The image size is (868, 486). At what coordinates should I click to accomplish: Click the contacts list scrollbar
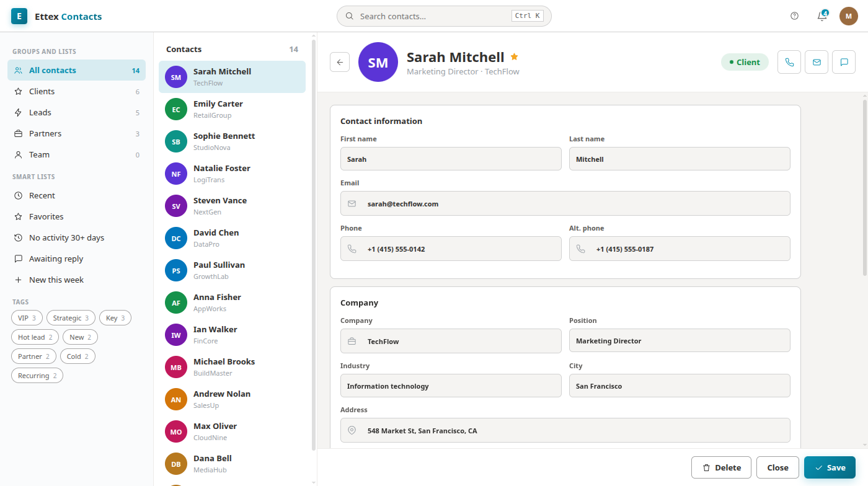(313, 245)
